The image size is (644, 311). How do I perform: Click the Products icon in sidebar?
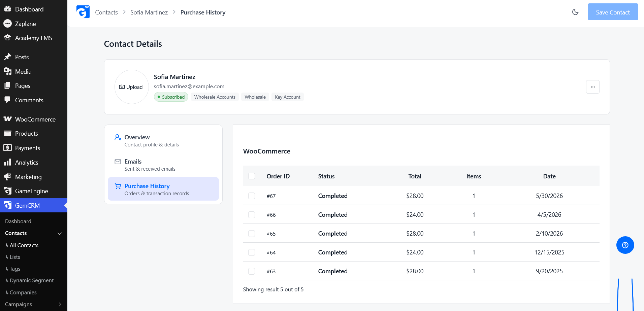[x=7, y=134]
